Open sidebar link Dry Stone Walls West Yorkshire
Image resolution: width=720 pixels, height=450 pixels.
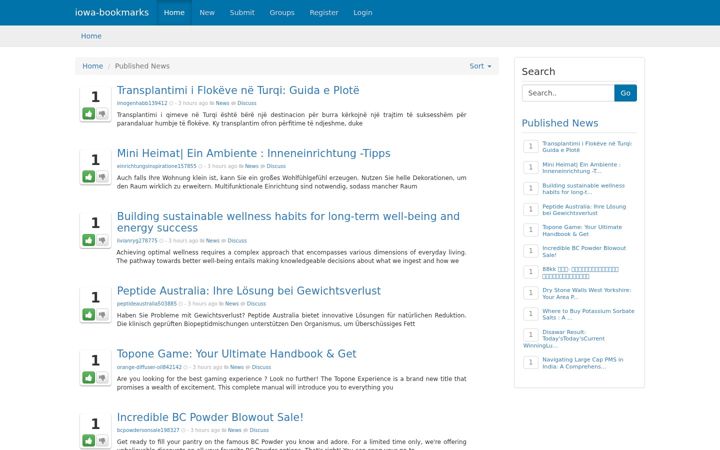pyautogui.click(x=586, y=293)
